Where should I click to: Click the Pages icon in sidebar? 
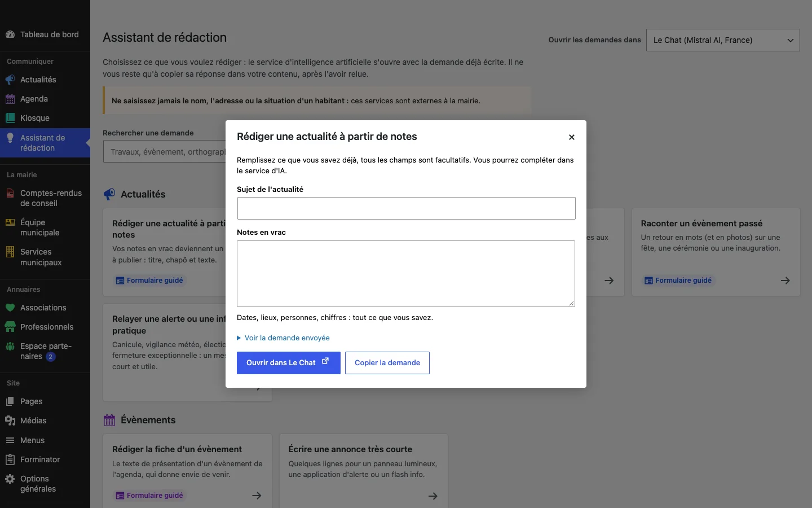10,401
